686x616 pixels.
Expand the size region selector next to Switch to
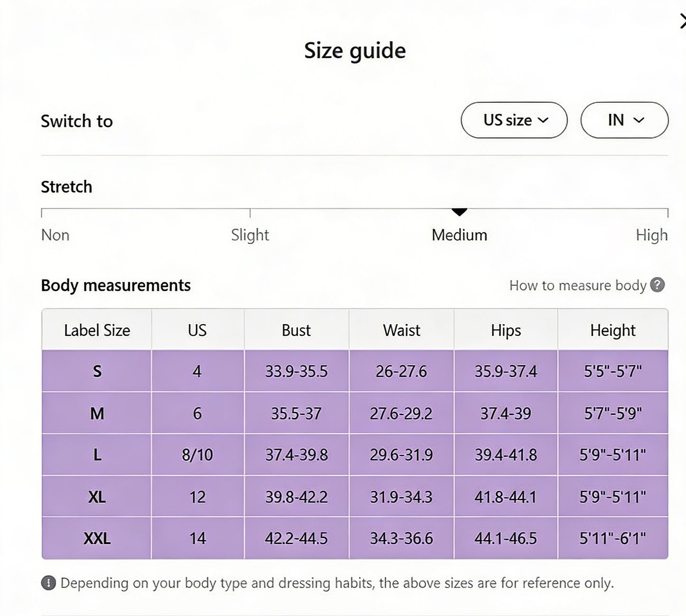pyautogui.click(x=514, y=120)
